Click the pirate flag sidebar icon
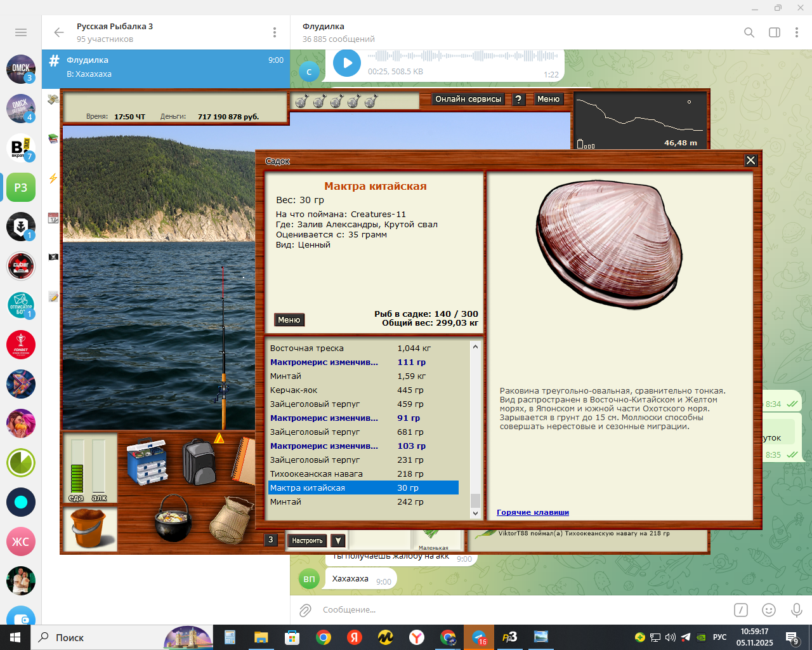The image size is (812, 650). [53, 257]
